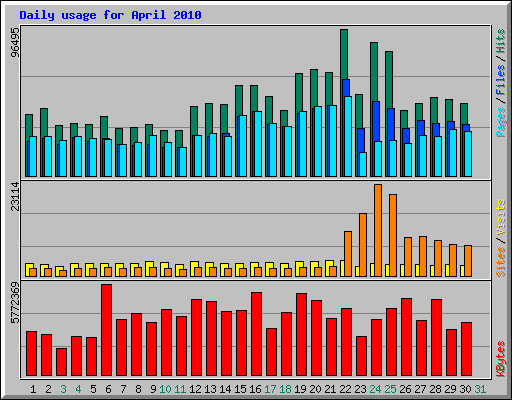512x400 pixels.
Task: Select the tallest orange Sites bar for day 24
Action: [378, 230]
